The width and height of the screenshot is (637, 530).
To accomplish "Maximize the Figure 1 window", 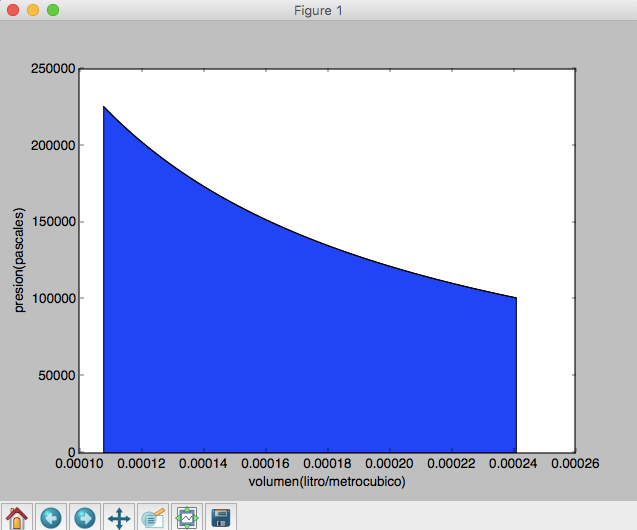I will (53, 10).
